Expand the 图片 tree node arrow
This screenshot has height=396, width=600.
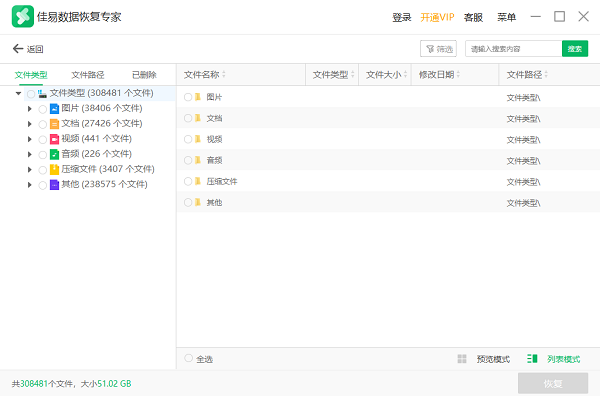coord(29,109)
